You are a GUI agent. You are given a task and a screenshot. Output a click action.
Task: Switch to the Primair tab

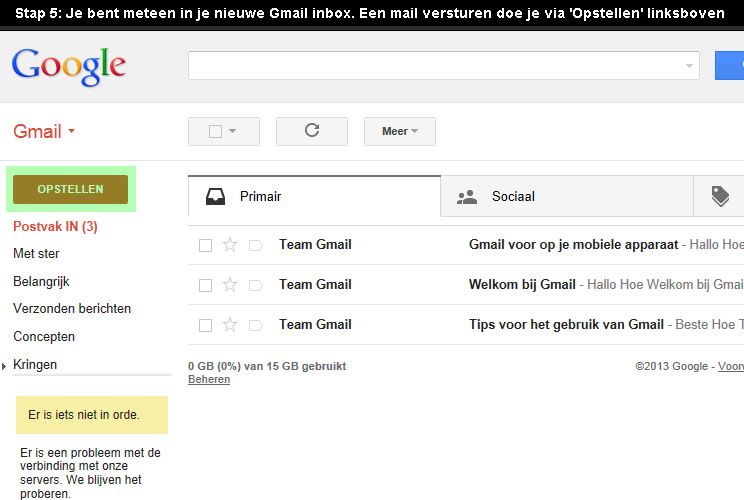[314, 196]
